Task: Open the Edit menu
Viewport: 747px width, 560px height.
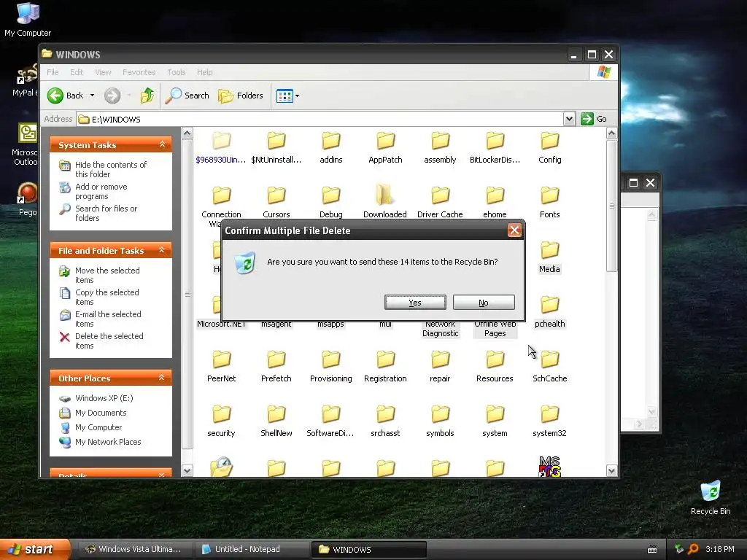Action: [76, 72]
